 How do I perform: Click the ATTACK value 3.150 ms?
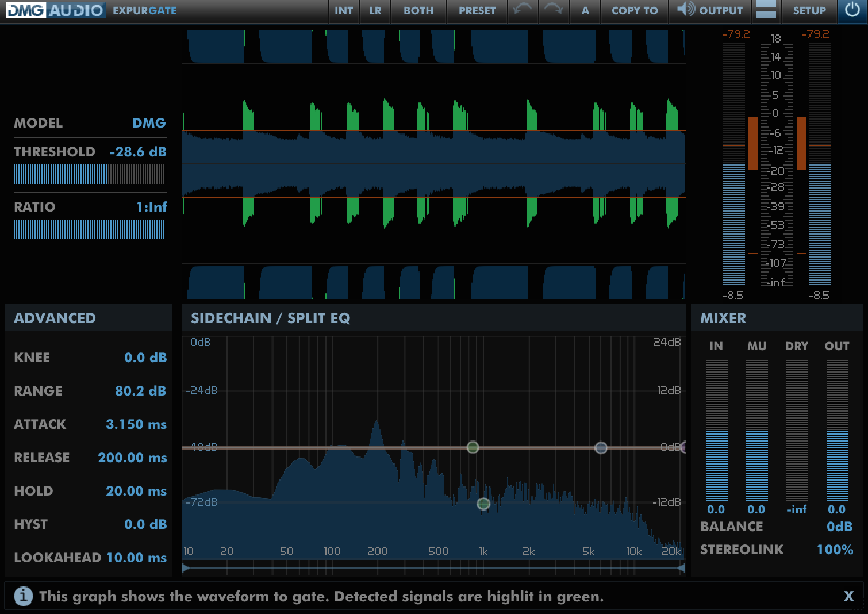pyautogui.click(x=136, y=424)
